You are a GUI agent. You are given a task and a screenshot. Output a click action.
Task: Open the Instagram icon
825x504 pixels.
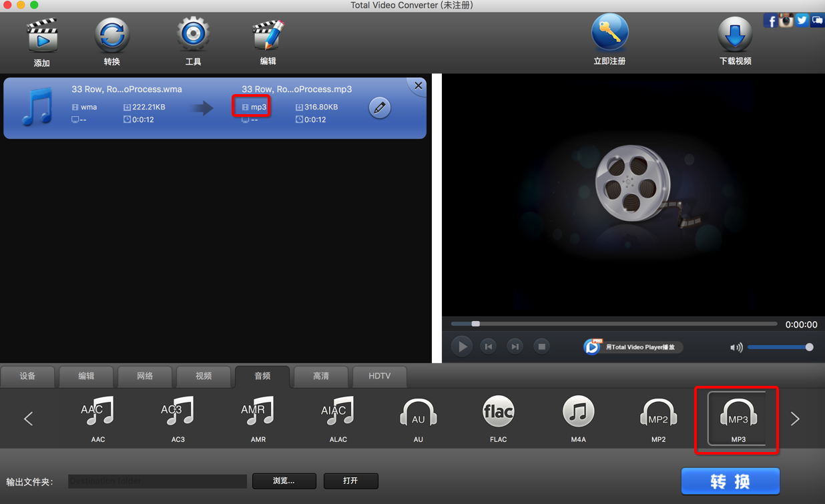(786, 21)
